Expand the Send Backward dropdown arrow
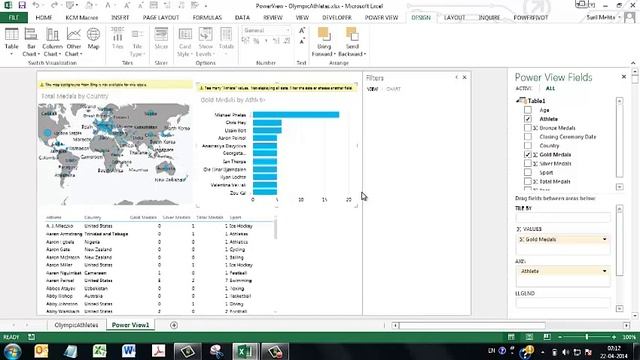 (364, 54)
